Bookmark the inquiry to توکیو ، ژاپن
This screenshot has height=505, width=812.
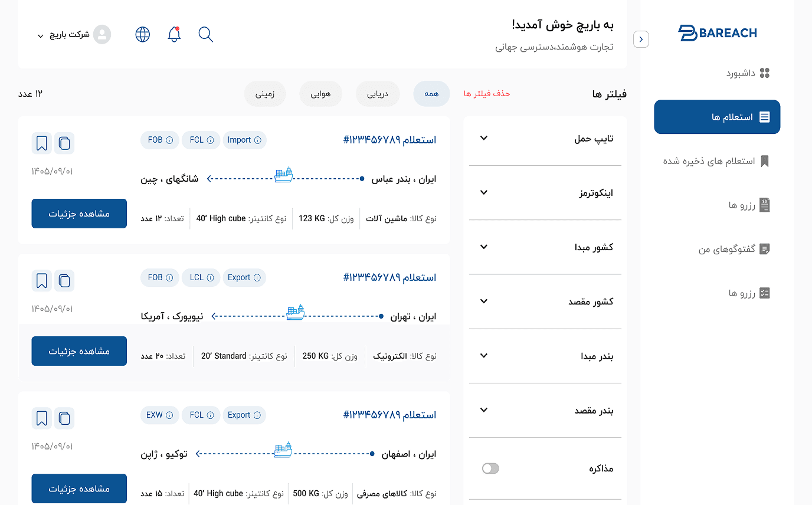click(41, 418)
